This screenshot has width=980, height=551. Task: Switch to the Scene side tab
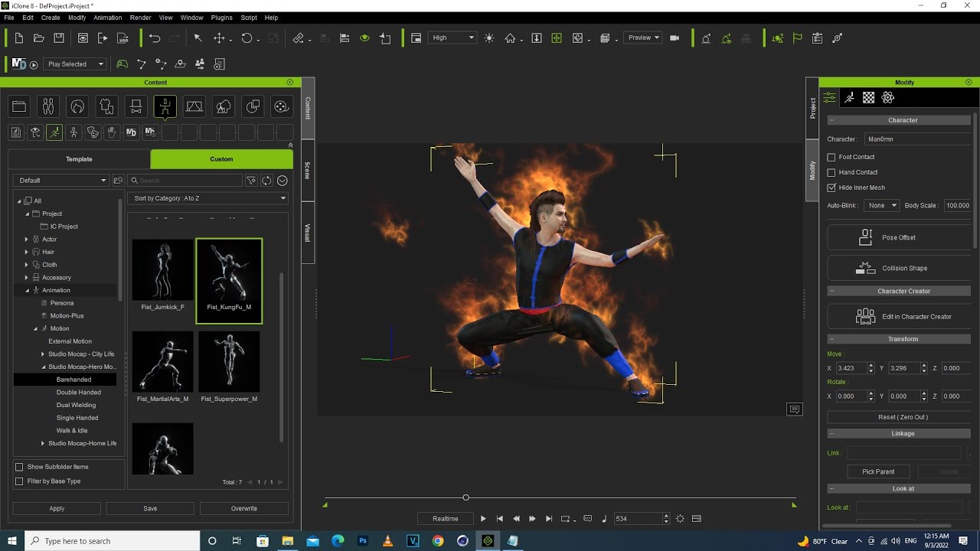[308, 171]
